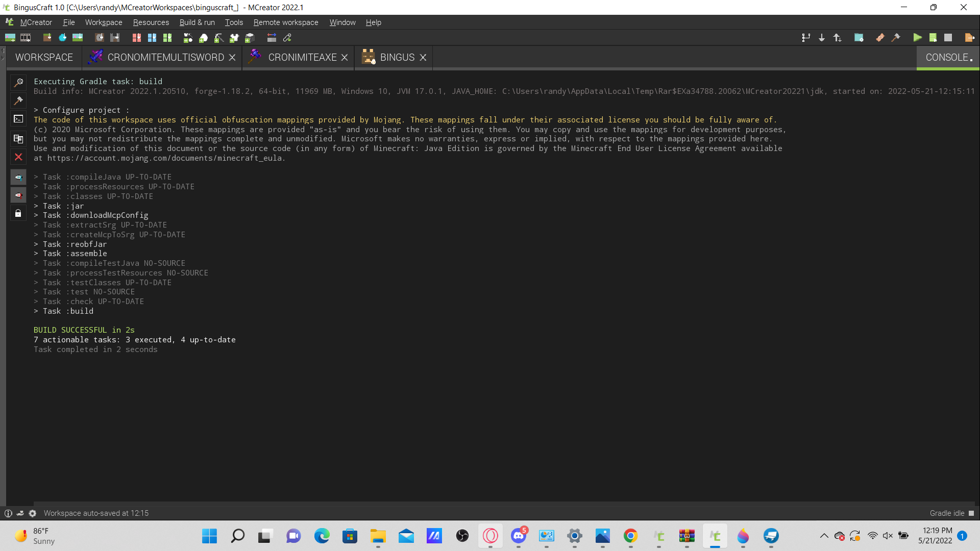Create a new animated texture
This screenshot has width=980, height=551.
26,37
